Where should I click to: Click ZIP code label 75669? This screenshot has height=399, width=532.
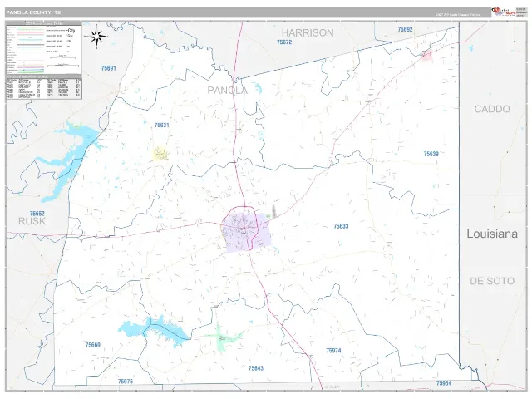92,345
